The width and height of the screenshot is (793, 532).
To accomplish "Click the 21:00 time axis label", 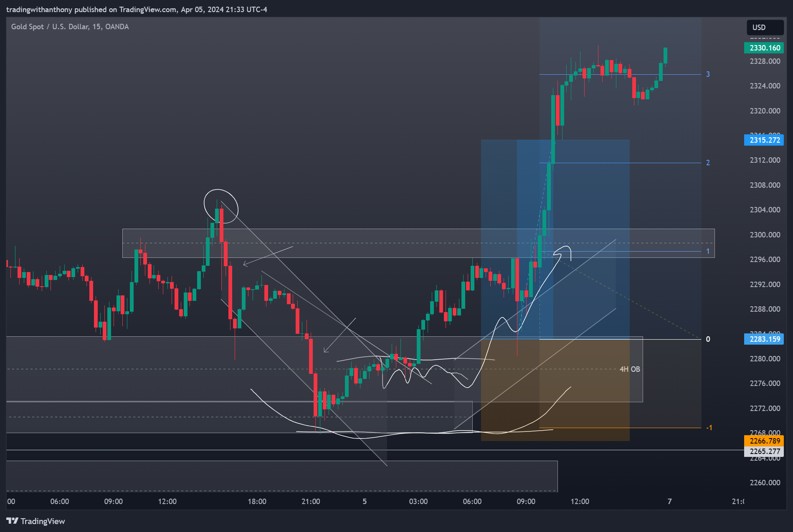I will click(x=311, y=502).
